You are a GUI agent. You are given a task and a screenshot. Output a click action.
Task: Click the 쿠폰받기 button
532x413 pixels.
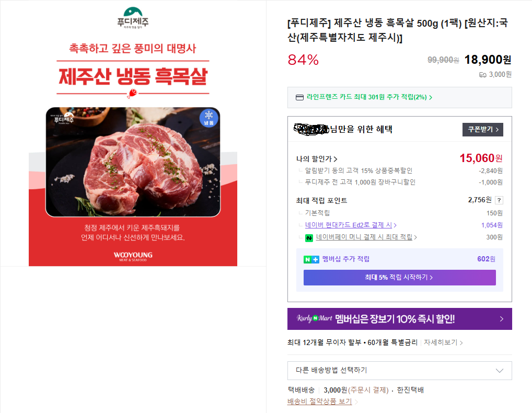pyautogui.click(x=482, y=129)
